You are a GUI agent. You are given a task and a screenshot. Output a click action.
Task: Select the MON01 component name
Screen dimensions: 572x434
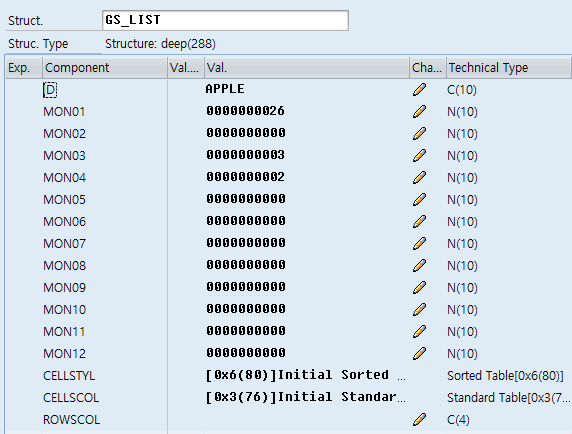[x=64, y=112]
